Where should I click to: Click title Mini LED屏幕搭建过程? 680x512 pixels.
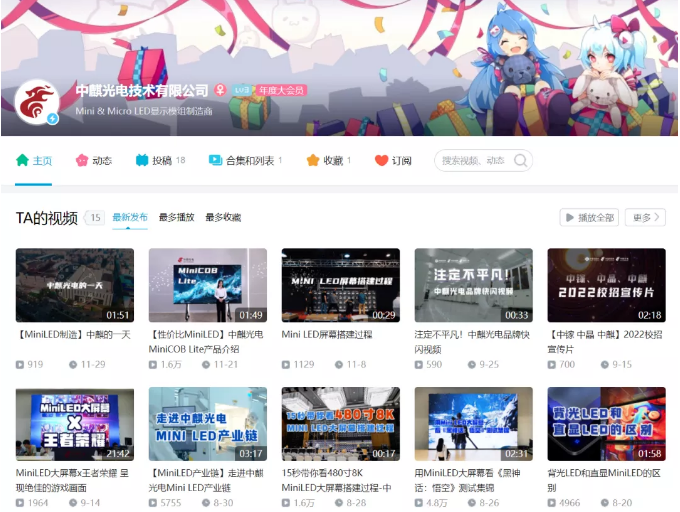[327, 335]
